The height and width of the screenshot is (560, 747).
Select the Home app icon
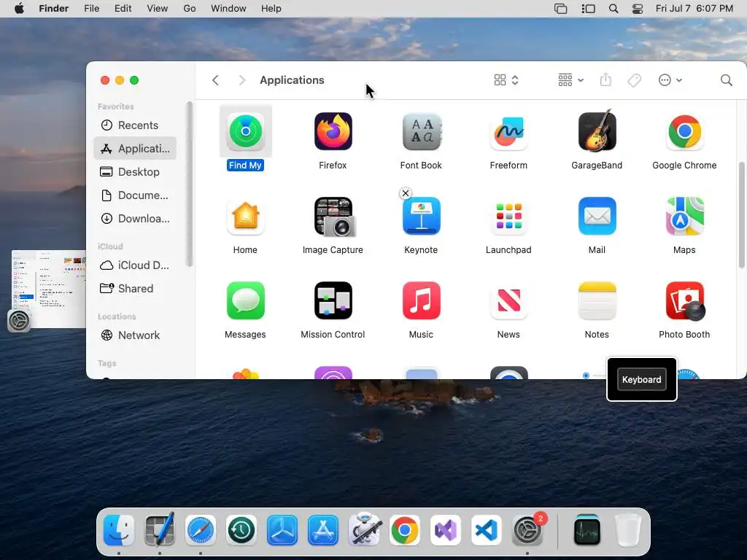pyautogui.click(x=245, y=216)
